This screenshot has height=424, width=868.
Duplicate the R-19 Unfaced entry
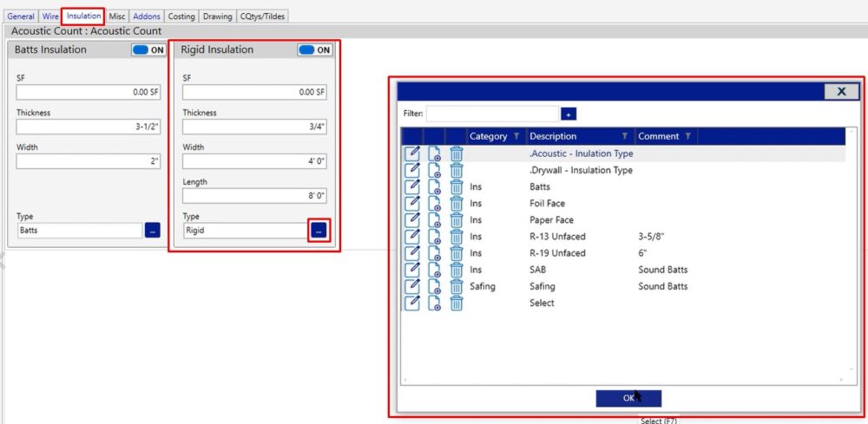pos(435,253)
